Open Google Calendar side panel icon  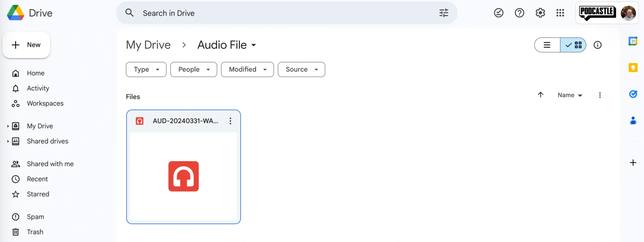(633, 41)
